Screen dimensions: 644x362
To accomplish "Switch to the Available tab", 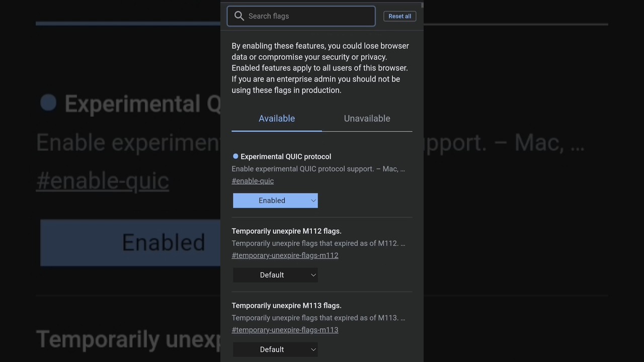I will pyautogui.click(x=277, y=119).
